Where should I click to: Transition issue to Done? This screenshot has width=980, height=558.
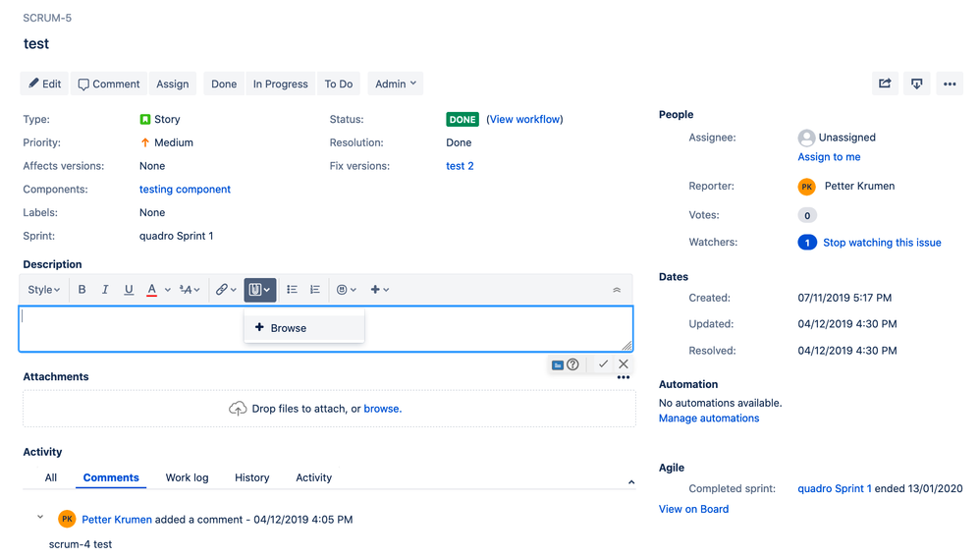coord(224,84)
